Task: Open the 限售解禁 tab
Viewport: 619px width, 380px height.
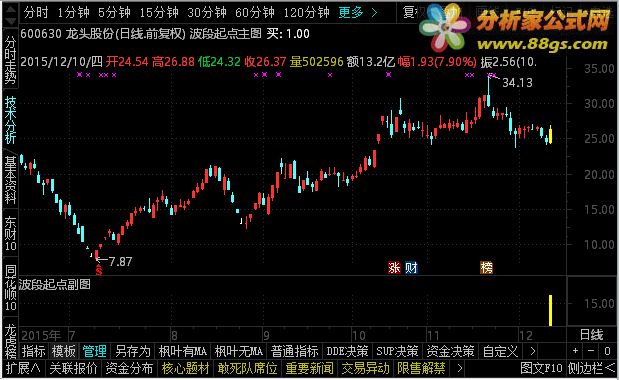Action: point(421,368)
